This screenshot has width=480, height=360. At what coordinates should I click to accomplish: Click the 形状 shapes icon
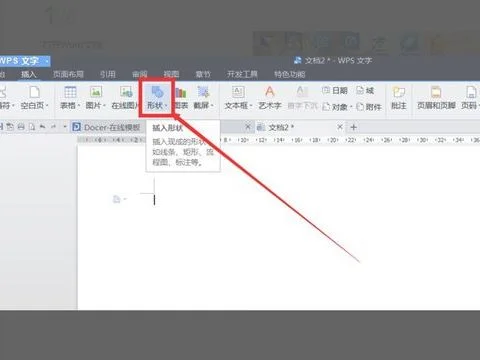point(157,98)
